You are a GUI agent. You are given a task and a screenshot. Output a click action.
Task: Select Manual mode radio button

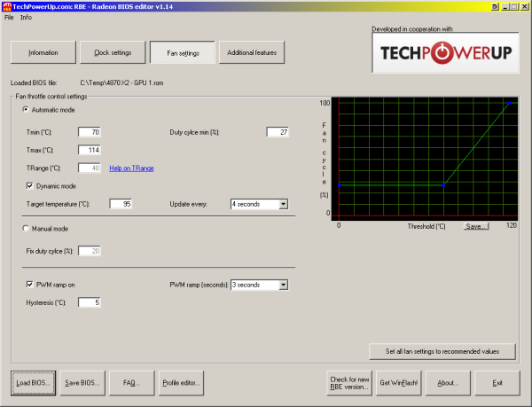click(x=26, y=228)
